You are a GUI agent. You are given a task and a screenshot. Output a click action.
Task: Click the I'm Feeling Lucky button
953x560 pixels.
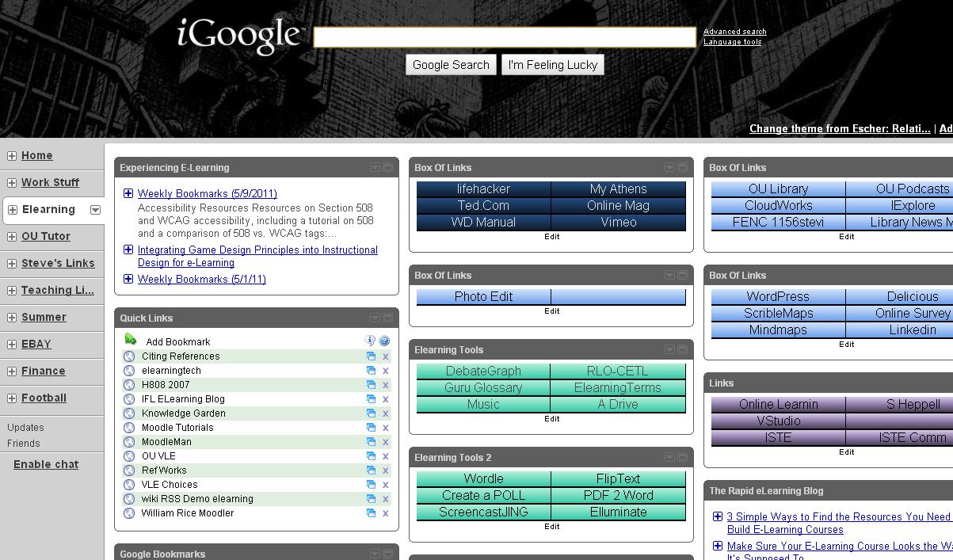click(553, 65)
